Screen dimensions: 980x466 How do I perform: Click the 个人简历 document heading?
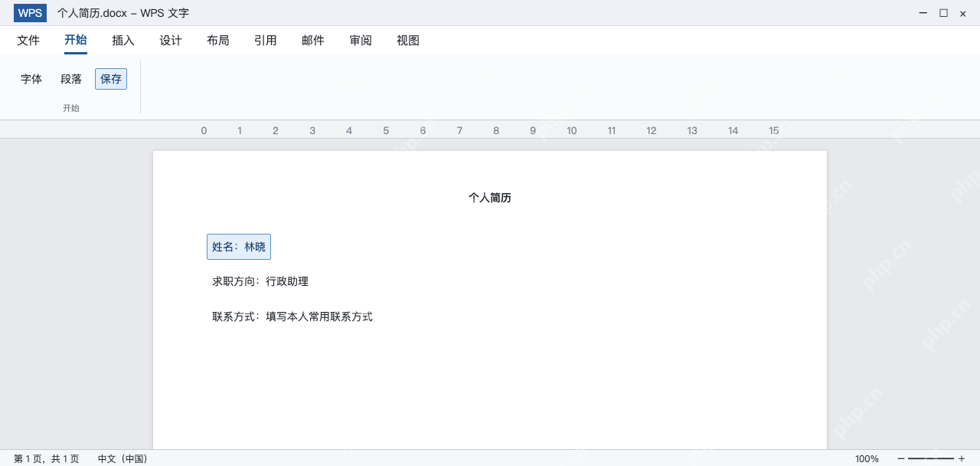[490, 198]
